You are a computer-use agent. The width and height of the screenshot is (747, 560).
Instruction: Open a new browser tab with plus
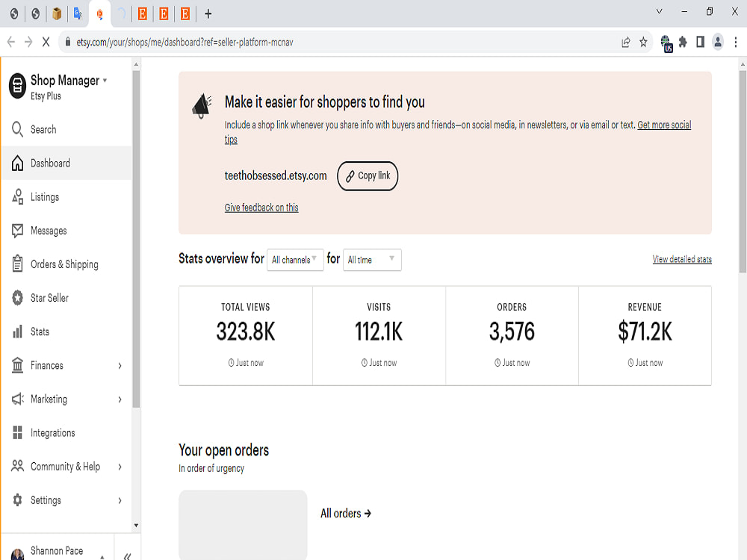tap(208, 13)
